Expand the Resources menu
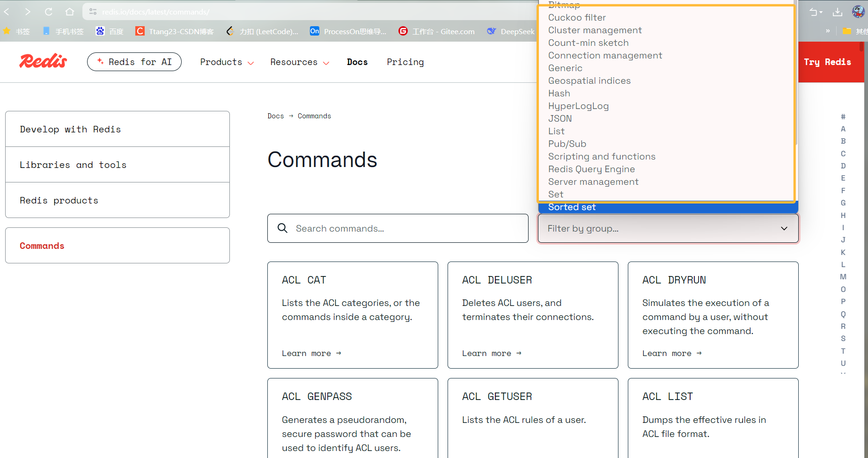 (300, 62)
